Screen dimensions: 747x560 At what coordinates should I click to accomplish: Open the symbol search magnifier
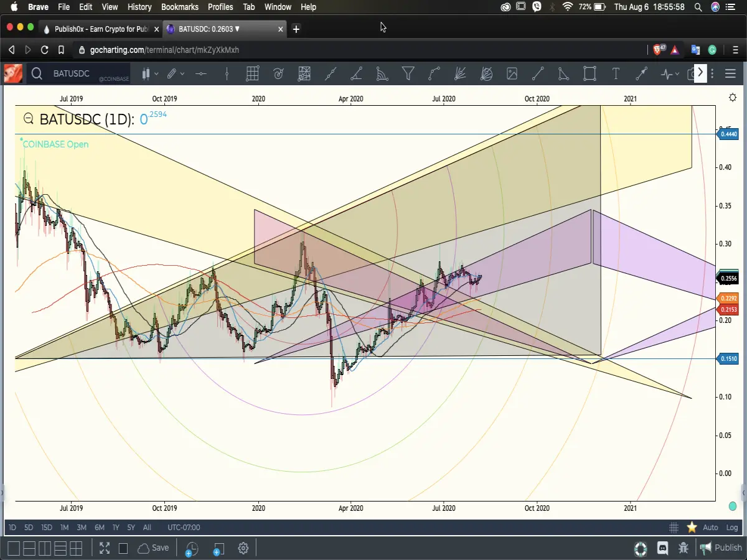tap(37, 74)
